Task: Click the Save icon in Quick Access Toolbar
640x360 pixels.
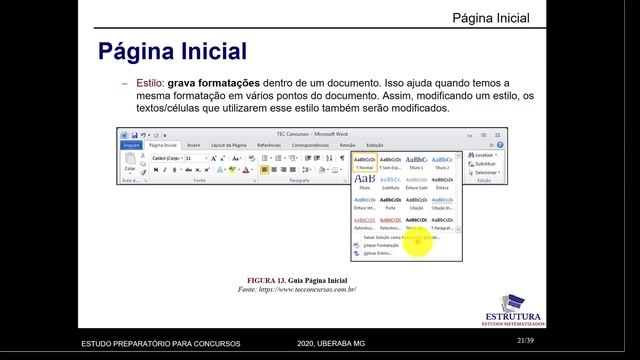Action: [x=134, y=135]
